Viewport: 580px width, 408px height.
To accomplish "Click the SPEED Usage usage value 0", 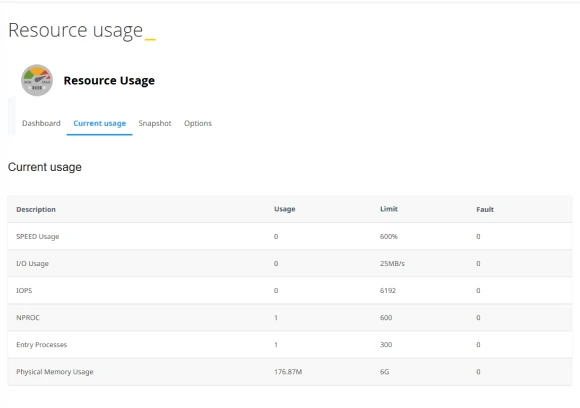I will click(x=276, y=236).
